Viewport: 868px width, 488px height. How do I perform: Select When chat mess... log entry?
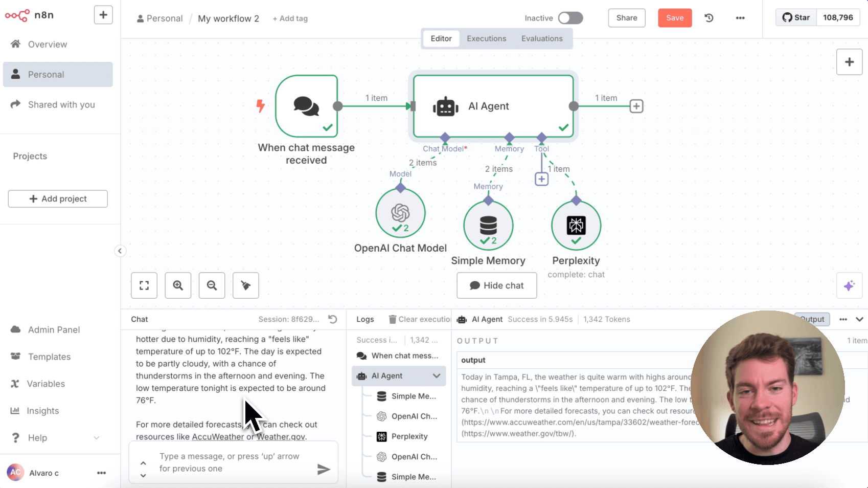pyautogui.click(x=399, y=356)
